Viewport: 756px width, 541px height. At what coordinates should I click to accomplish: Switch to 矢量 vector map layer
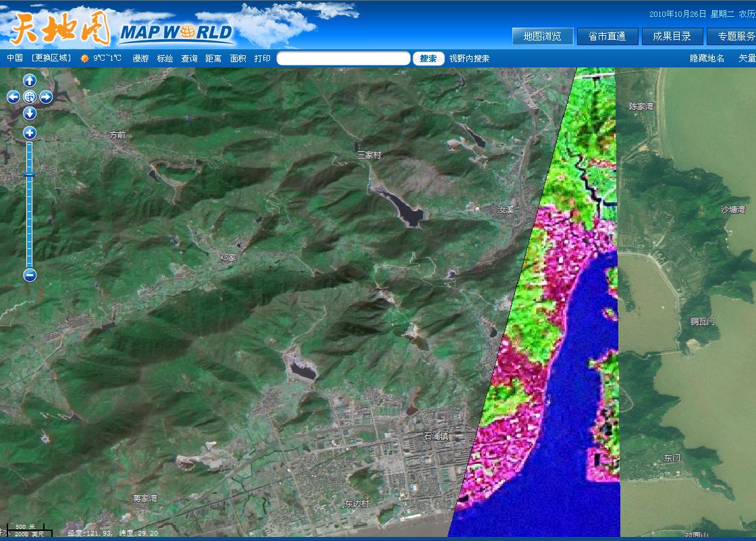[747, 59]
